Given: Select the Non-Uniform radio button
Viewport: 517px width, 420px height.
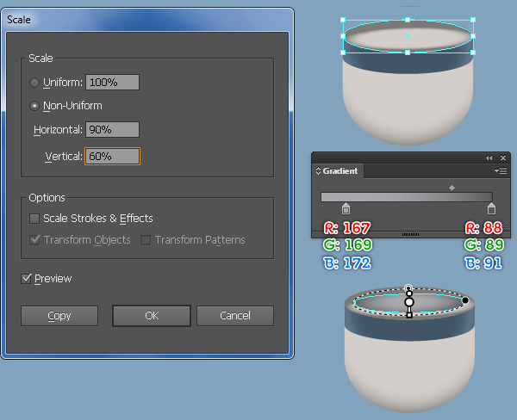Looking at the screenshot, I should pos(34,106).
